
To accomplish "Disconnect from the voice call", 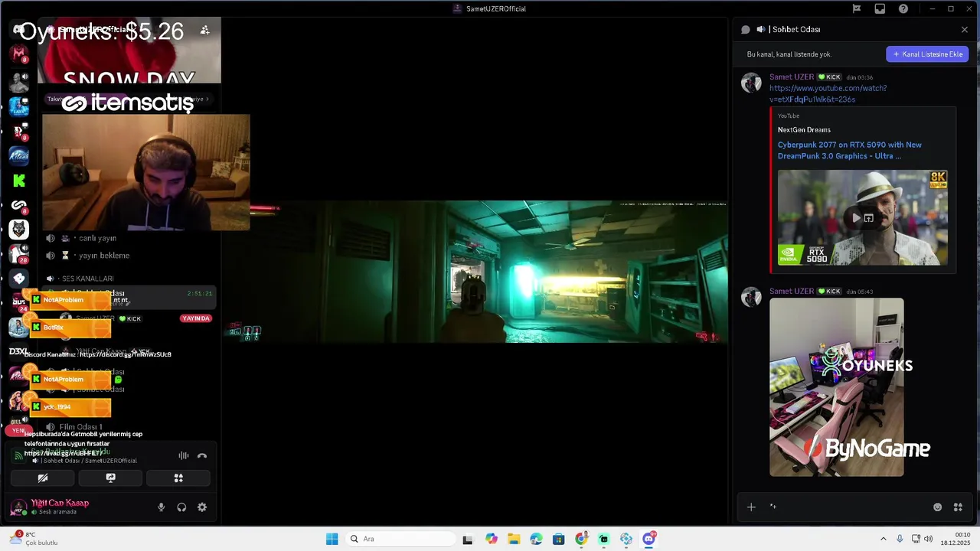I will pos(202,456).
